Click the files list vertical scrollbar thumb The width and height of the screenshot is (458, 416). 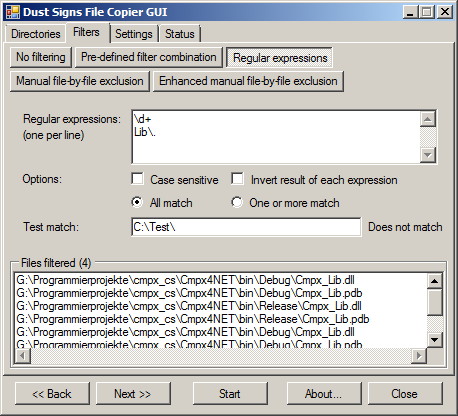(435, 303)
